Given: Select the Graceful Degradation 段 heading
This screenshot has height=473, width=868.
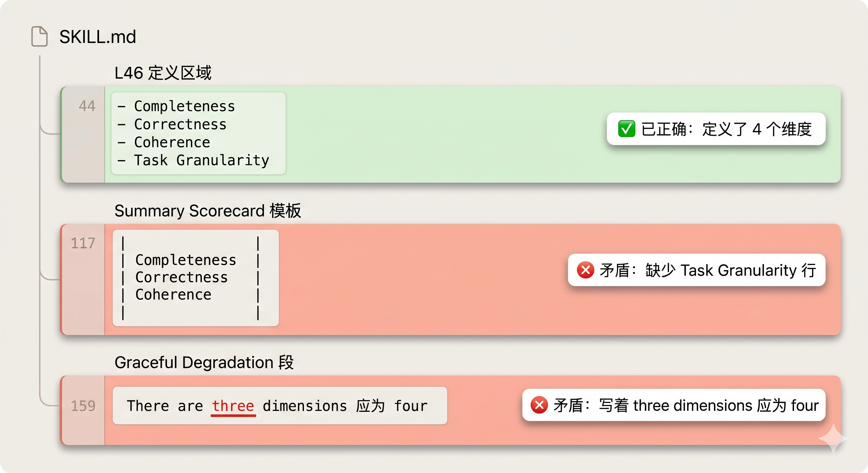Looking at the screenshot, I should [x=204, y=363].
